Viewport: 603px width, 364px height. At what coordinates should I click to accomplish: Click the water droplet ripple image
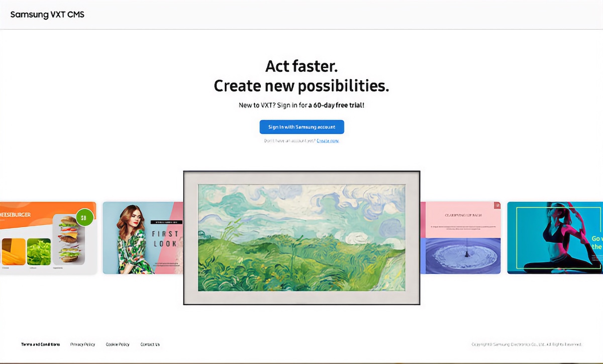pos(463,256)
